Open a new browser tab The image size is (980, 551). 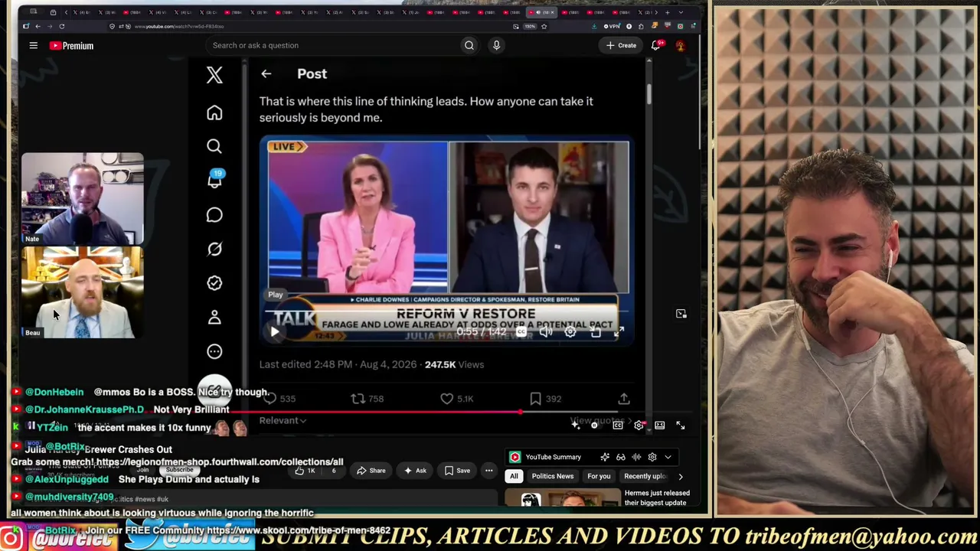click(x=667, y=12)
